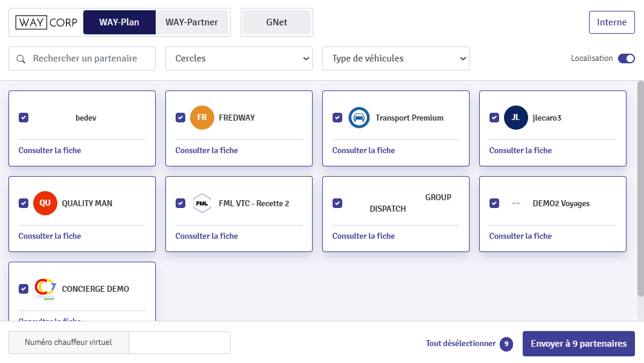Image resolution: width=644 pixels, height=363 pixels.
Task: Click the bedev partner name
Action: coord(86,118)
